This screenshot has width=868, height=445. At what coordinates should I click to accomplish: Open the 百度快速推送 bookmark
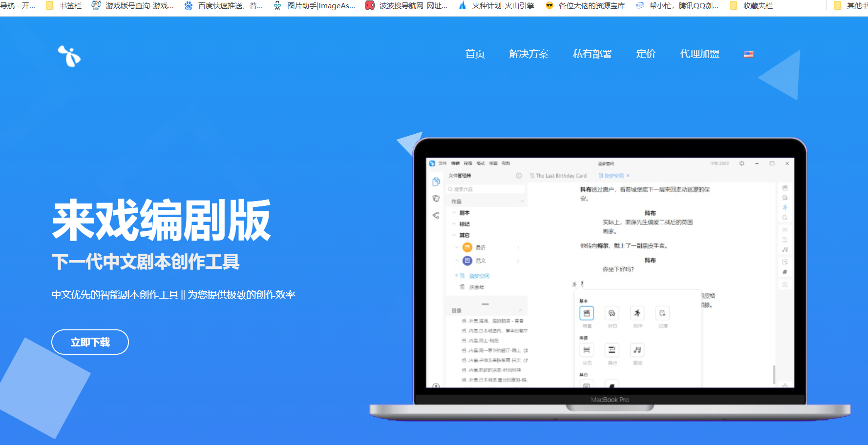click(224, 6)
